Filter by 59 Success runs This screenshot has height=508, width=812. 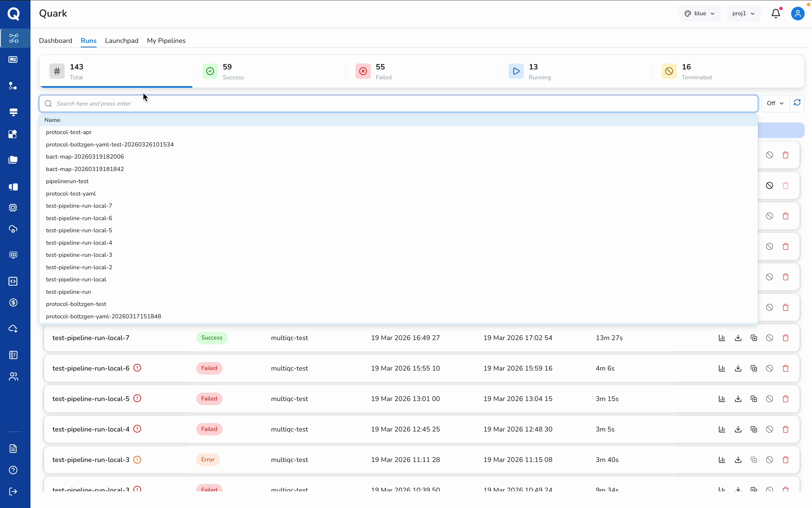pyautogui.click(x=269, y=71)
